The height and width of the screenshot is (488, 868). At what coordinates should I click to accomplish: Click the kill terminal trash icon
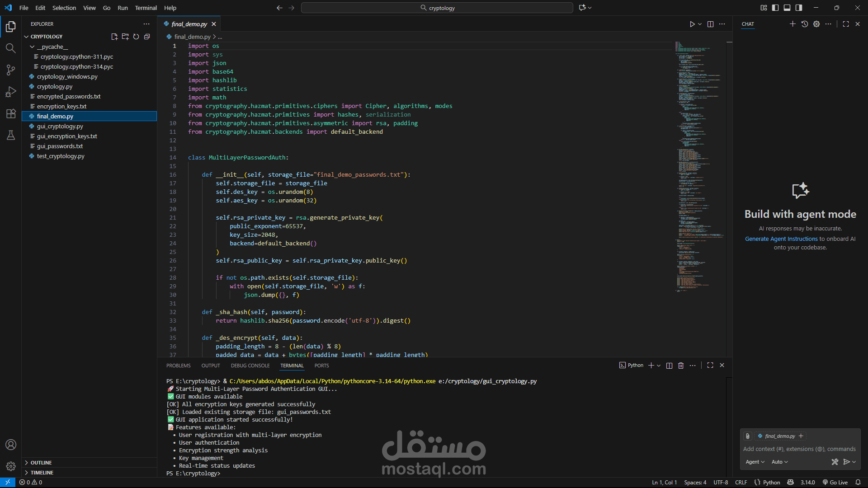[x=681, y=366]
